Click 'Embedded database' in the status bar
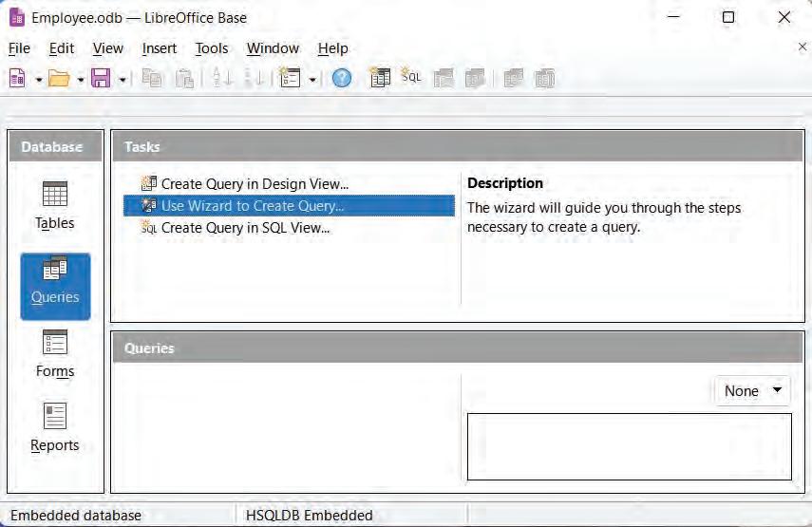Image resolution: width=812 pixels, height=527 pixels. click(76, 516)
